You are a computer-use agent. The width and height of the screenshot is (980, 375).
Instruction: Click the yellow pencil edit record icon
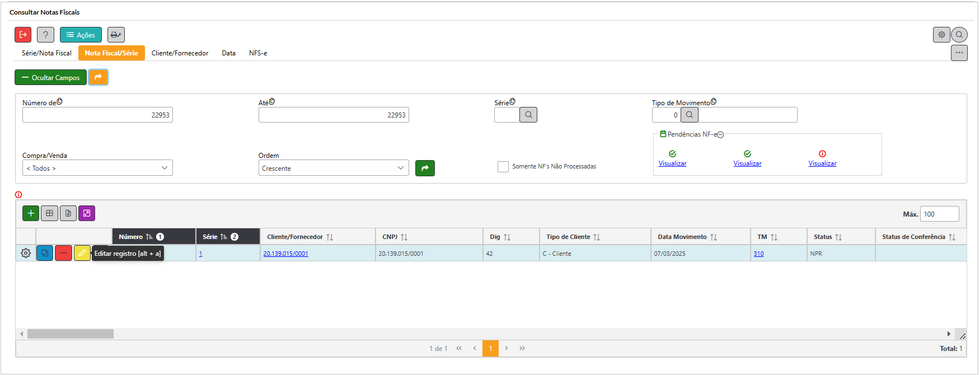(x=82, y=254)
